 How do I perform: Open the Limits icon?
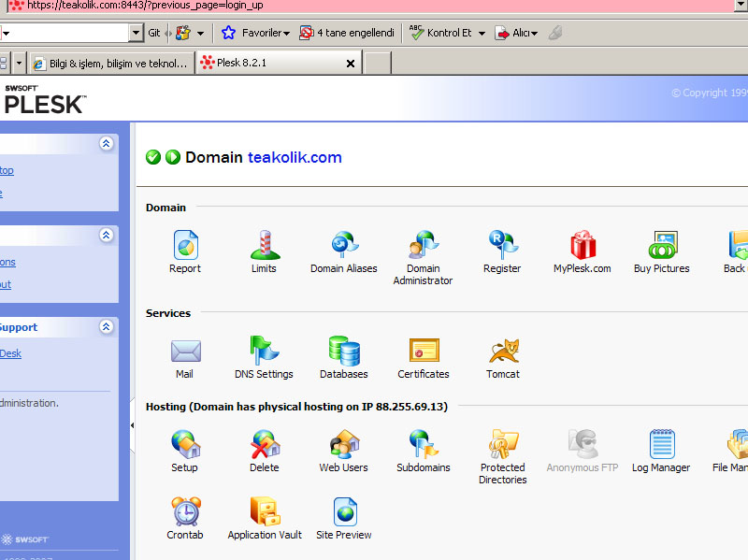tap(265, 245)
